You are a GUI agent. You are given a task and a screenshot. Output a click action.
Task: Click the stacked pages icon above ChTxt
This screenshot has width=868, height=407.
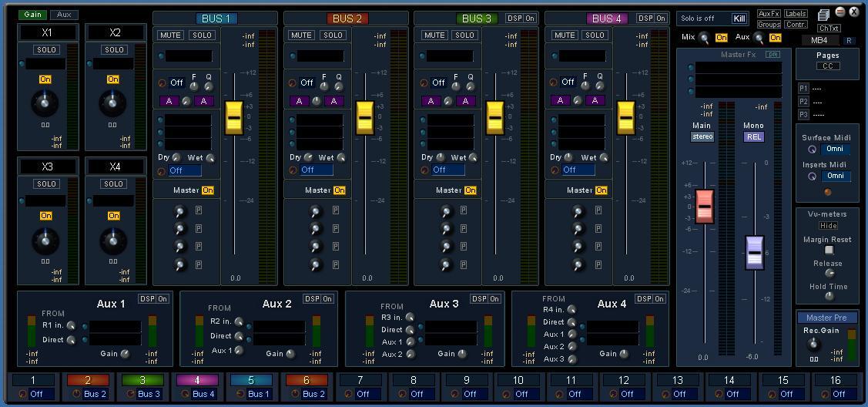823,15
